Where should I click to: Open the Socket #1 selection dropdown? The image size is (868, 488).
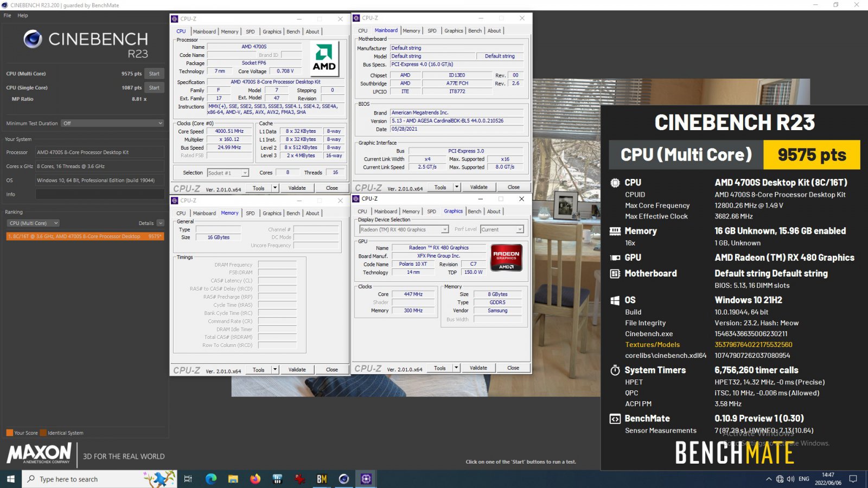[228, 172]
